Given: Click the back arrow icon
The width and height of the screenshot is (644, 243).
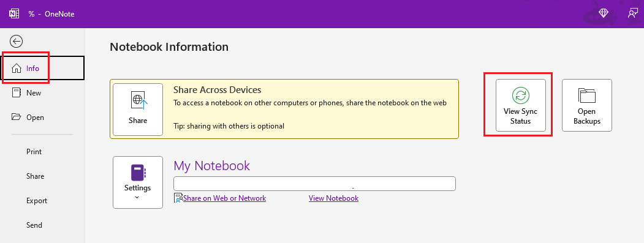Looking at the screenshot, I should tap(17, 41).
